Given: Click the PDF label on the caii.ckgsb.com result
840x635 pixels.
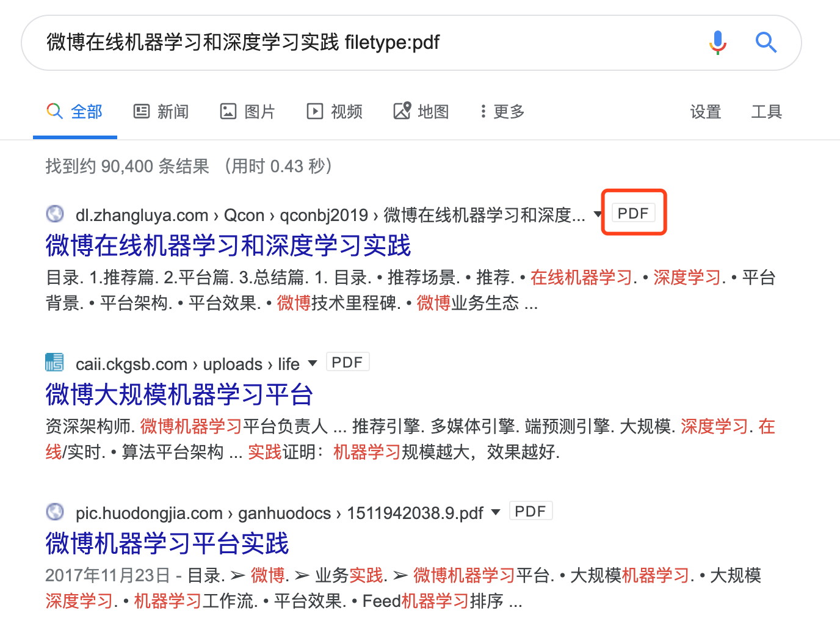Looking at the screenshot, I should coord(347,362).
